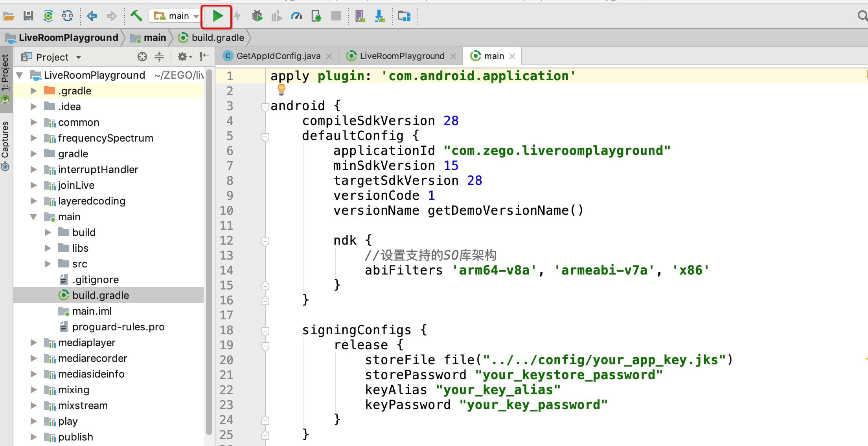Click the Project panel vertical scrollbar
The width and height of the screenshot is (868, 446).
point(209,252)
